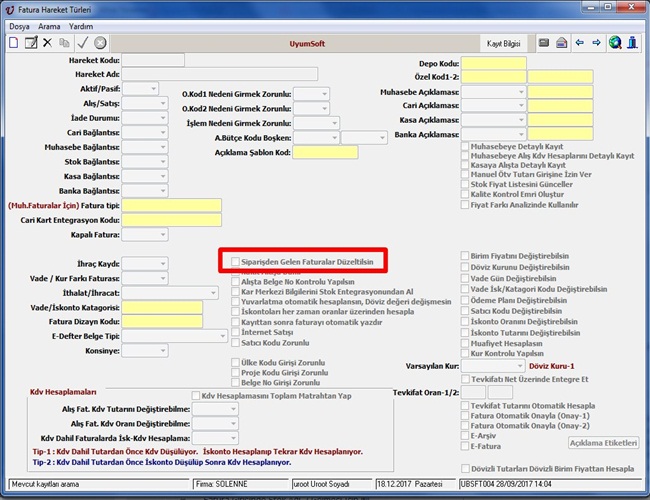The height and width of the screenshot is (500, 650).
Task: Click the Firma: SOLENNE status entry
Action: [x=240, y=484]
